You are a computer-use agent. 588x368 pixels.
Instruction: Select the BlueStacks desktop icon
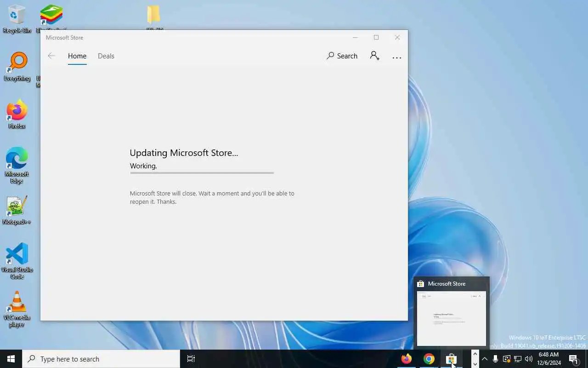click(x=51, y=18)
